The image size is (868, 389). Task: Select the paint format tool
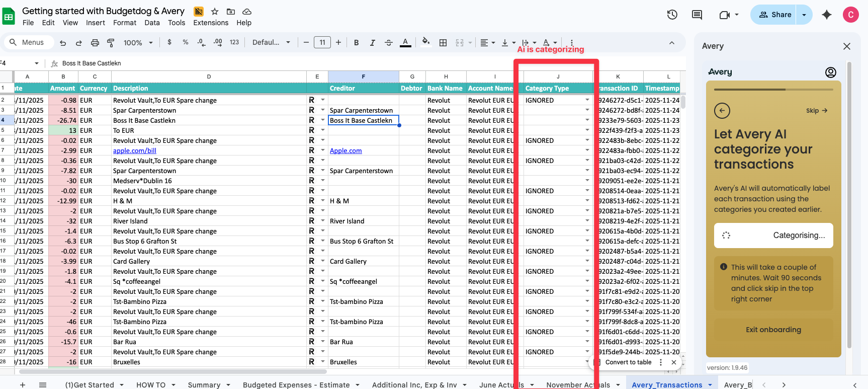pyautogui.click(x=111, y=43)
